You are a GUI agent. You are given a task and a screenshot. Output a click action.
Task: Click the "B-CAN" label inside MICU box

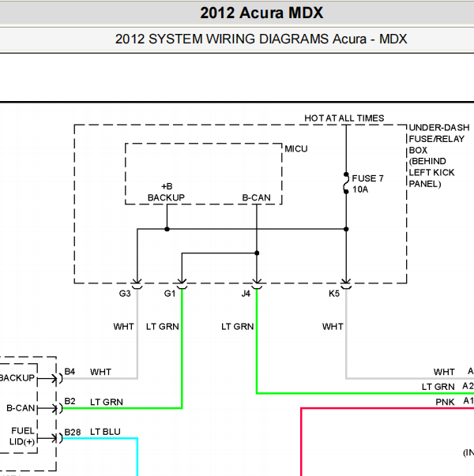click(x=256, y=197)
